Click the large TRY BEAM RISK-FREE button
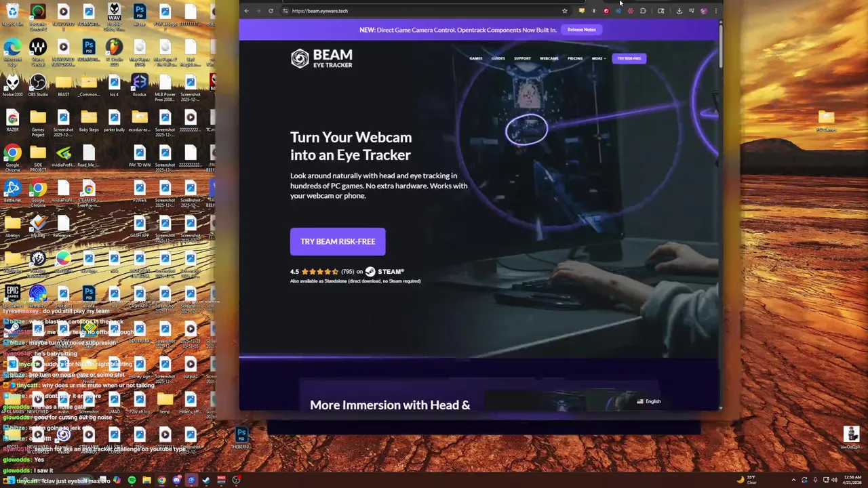This screenshot has height=488, width=868. (x=338, y=241)
